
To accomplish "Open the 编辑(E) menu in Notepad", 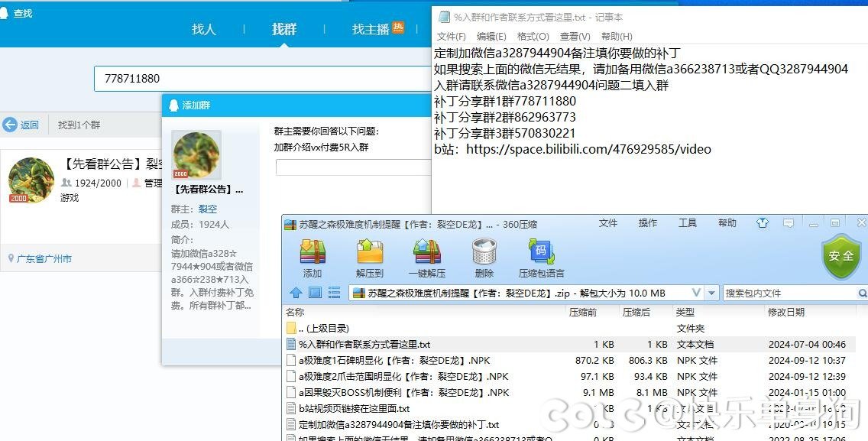I will click(491, 36).
